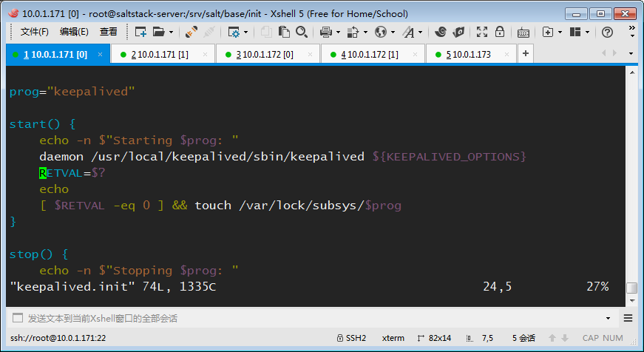Click the Font icon
Viewport: 644px width, 352px height.
(408, 32)
